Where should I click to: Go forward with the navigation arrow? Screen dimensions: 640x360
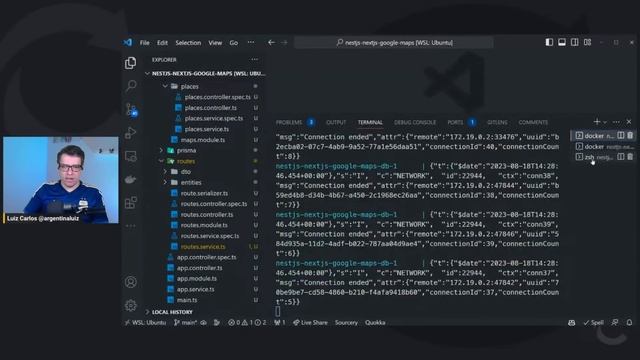pyautogui.click(x=284, y=42)
